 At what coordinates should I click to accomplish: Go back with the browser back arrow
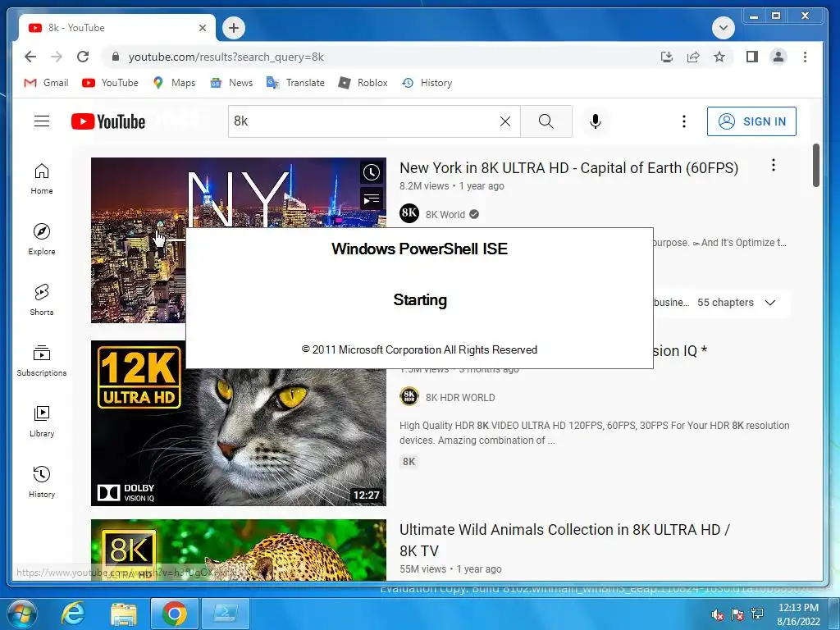(x=30, y=57)
